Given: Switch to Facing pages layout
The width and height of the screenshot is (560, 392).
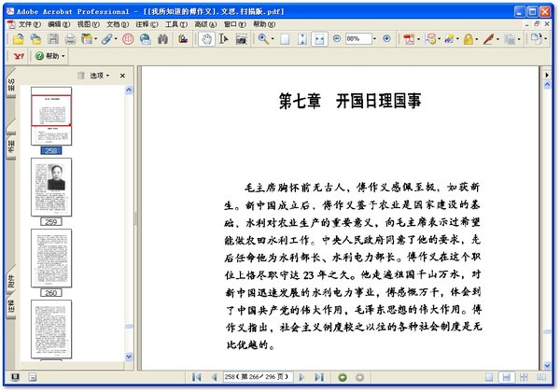Looking at the screenshot, I should 541,377.
